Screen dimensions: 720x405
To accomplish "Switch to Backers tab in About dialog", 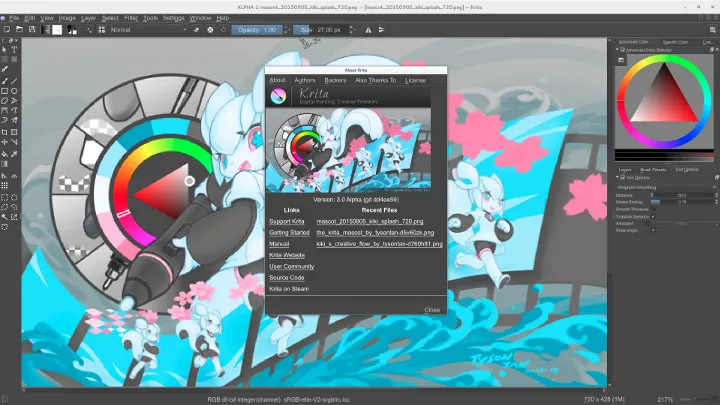I will pyautogui.click(x=335, y=80).
